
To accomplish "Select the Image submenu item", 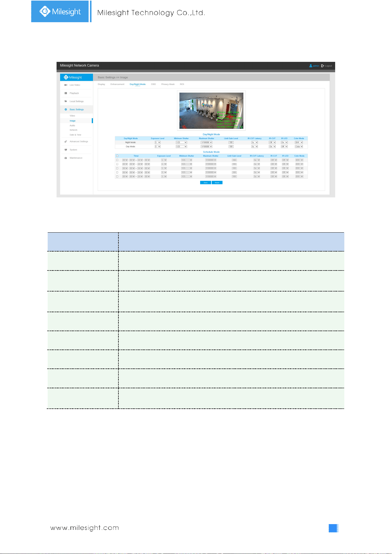I will [x=73, y=121].
